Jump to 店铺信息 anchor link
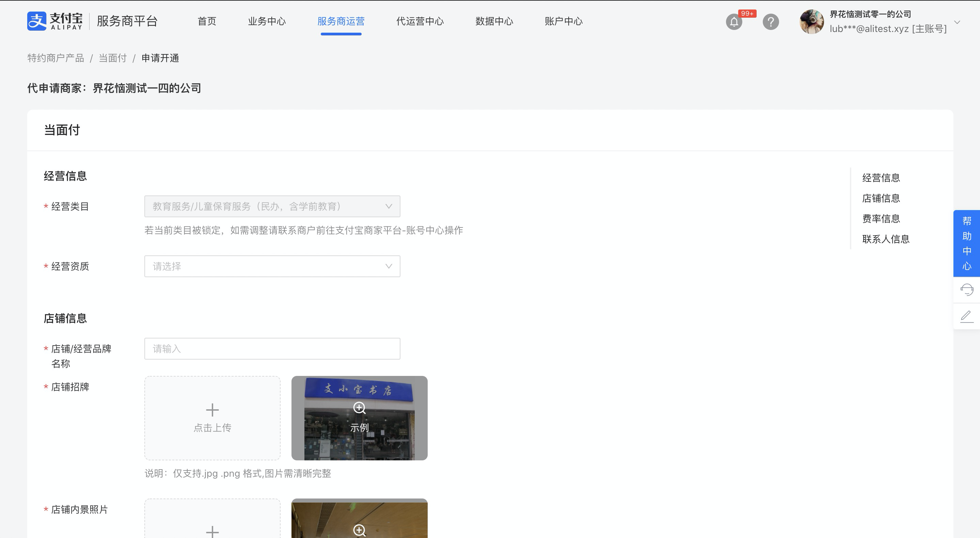The image size is (980, 538). (881, 198)
